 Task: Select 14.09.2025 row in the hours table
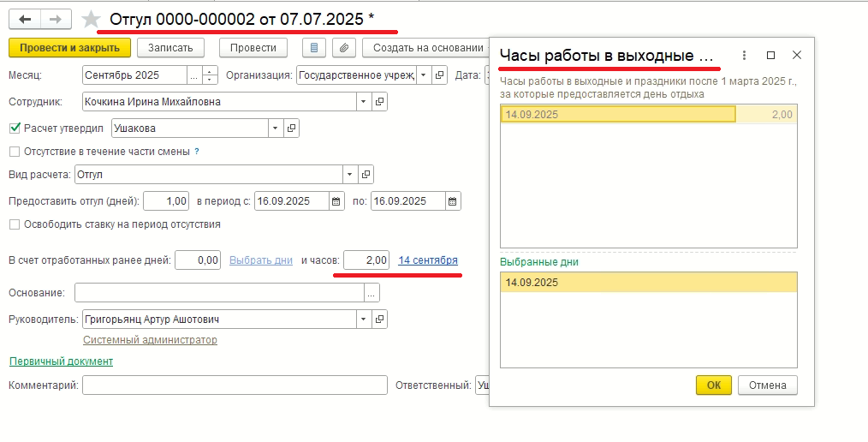click(649, 115)
